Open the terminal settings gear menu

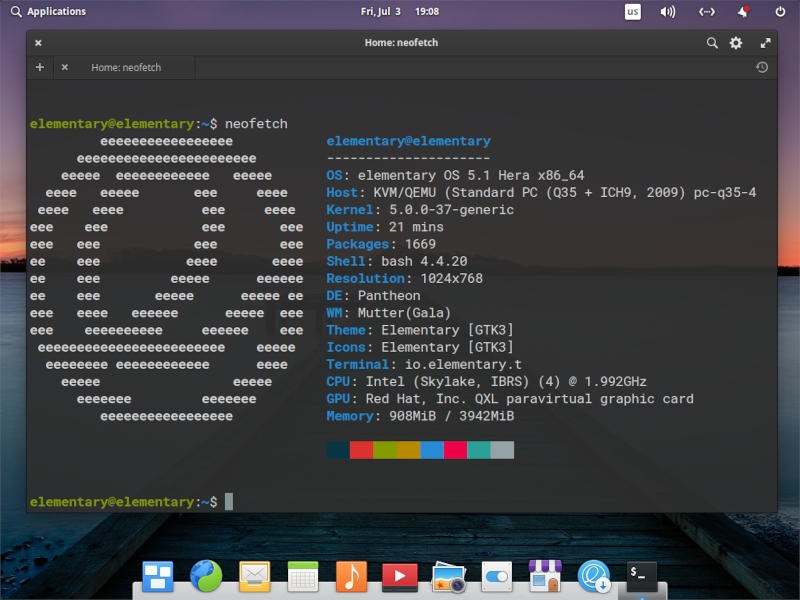737,43
